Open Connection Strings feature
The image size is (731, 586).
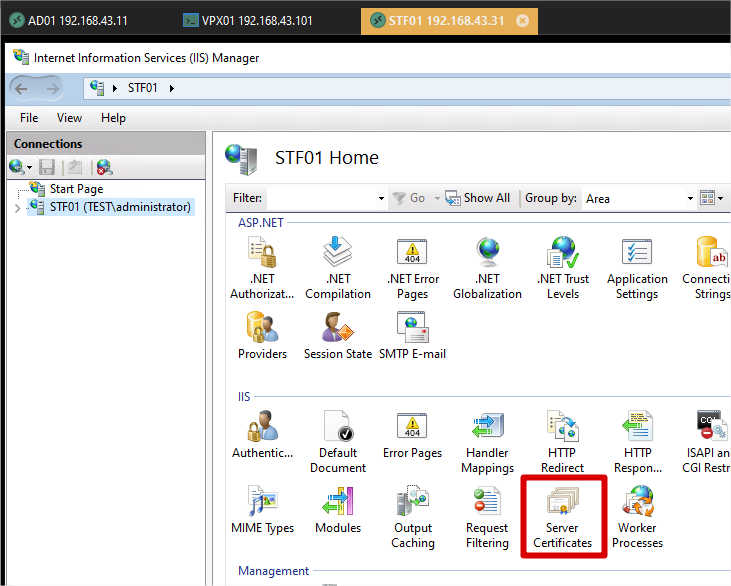[x=708, y=268]
